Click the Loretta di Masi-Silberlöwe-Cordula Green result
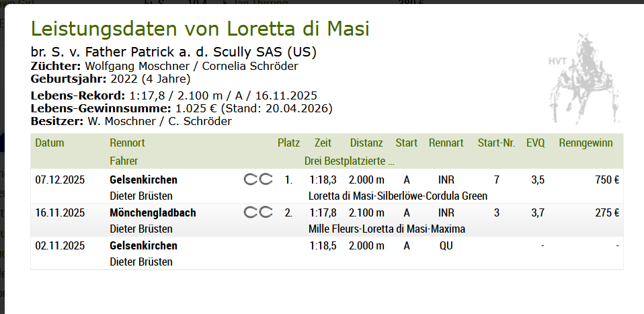Viewport: 644px width, 314px height. click(x=397, y=196)
